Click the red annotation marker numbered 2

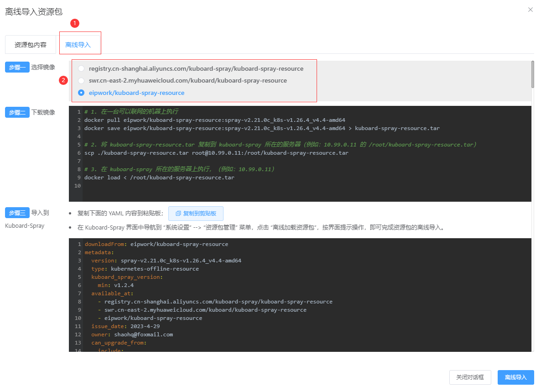64,80
